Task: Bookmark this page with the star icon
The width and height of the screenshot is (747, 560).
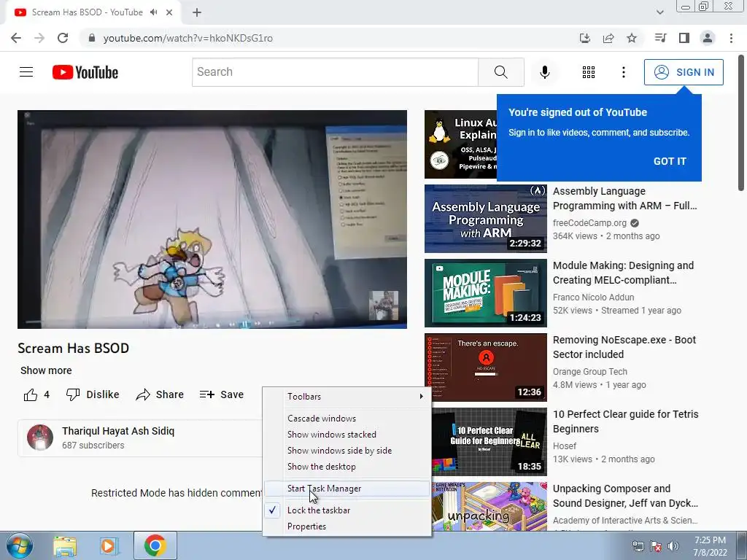Action: (632, 38)
